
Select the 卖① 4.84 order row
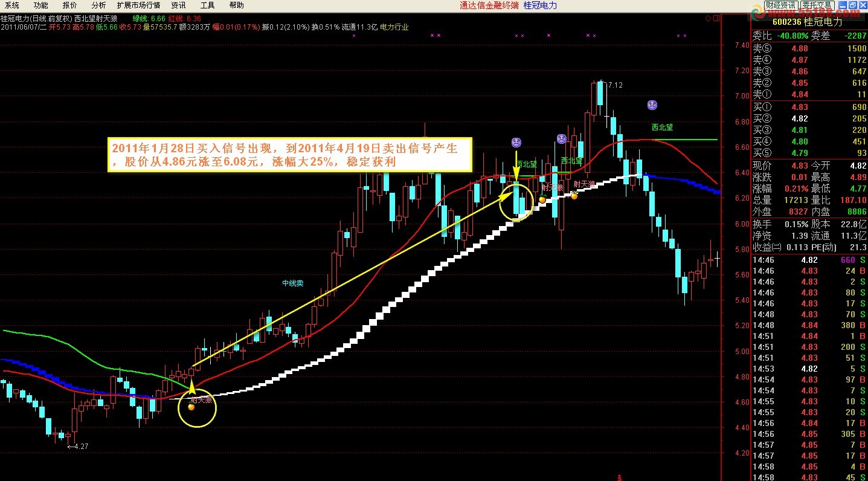point(809,94)
